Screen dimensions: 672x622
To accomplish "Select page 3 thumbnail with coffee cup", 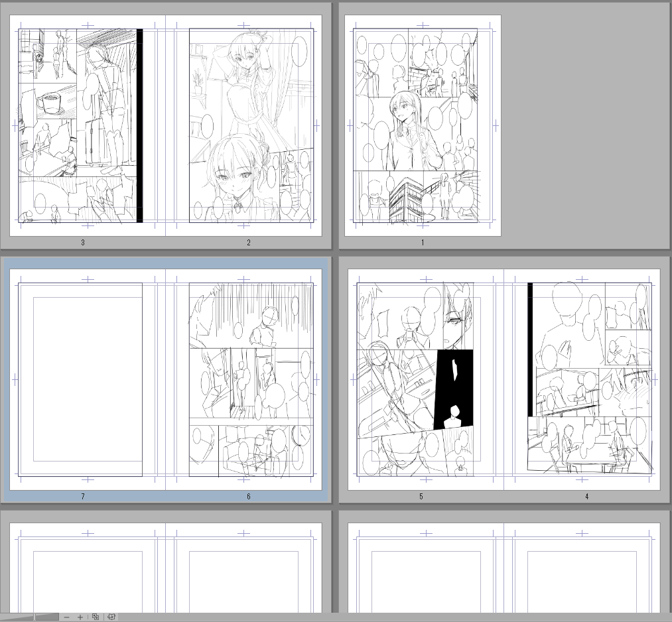I will pos(88,125).
